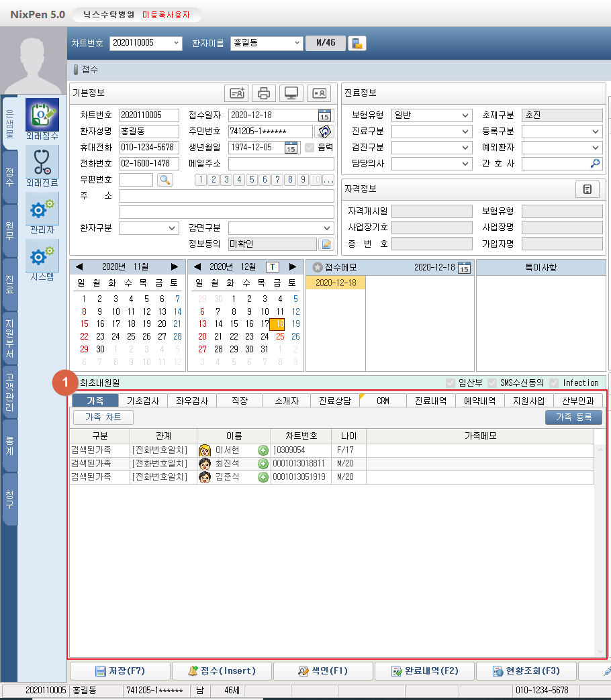611x700 pixels.
Task: Toggle the 임산부 checkbox
Action: pyautogui.click(x=451, y=383)
